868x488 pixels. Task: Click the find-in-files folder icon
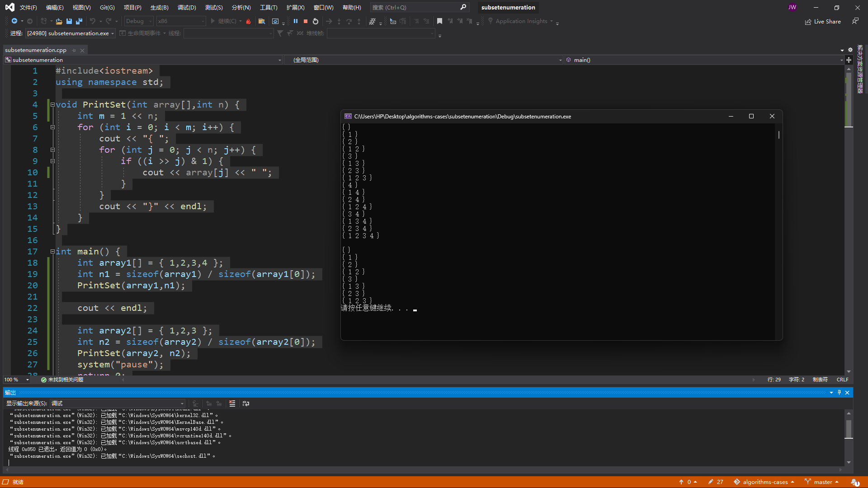pos(261,21)
